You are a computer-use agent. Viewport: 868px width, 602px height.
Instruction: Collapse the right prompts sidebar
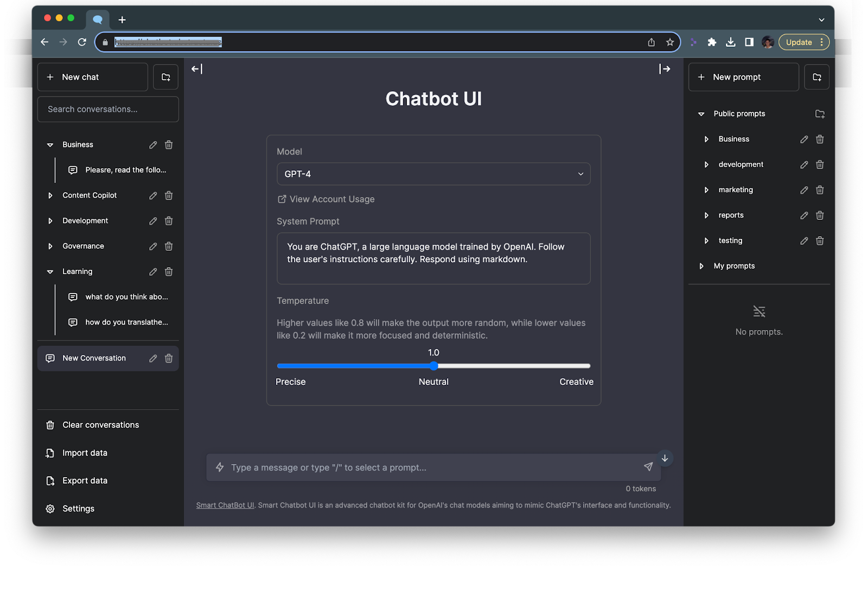pyautogui.click(x=665, y=69)
